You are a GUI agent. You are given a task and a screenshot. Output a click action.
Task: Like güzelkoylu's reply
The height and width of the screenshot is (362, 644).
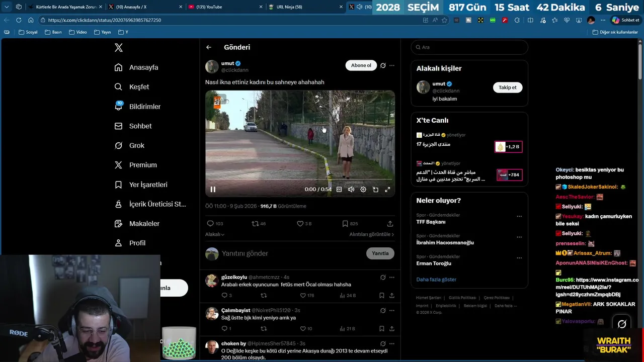[x=306, y=296]
